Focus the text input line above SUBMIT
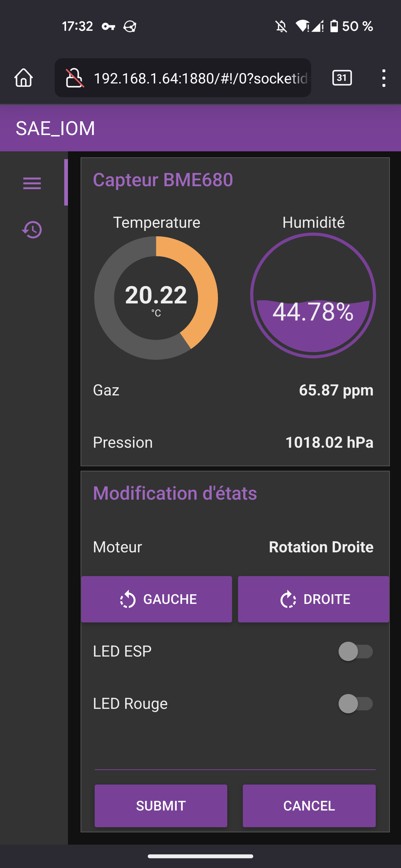The width and height of the screenshot is (401, 868). [x=235, y=760]
